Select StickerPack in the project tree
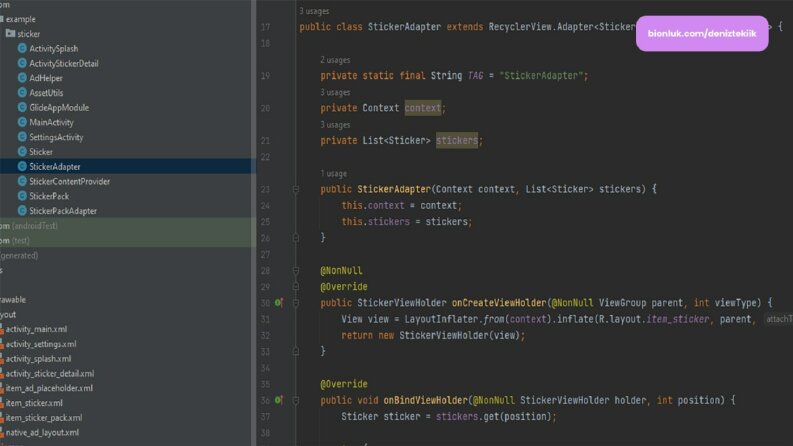Image resolution: width=793 pixels, height=446 pixels. [49, 196]
